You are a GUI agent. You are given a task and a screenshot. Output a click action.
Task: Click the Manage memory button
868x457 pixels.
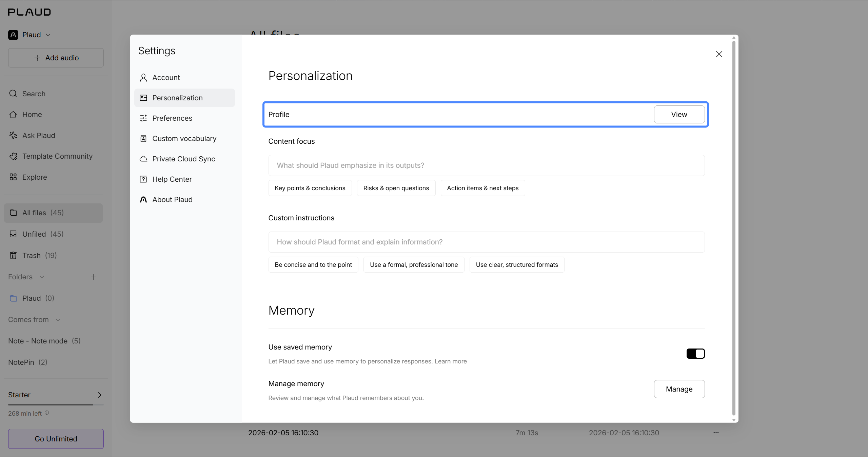(x=679, y=389)
